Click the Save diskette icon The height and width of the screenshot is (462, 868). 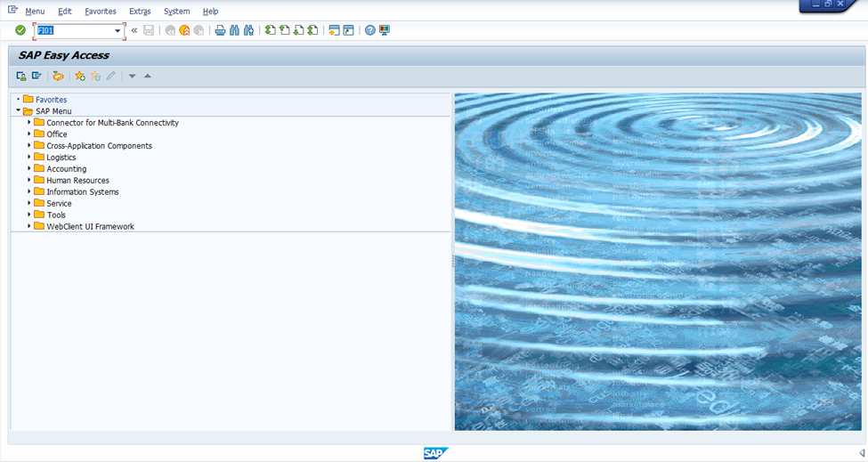[x=149, y=30]
